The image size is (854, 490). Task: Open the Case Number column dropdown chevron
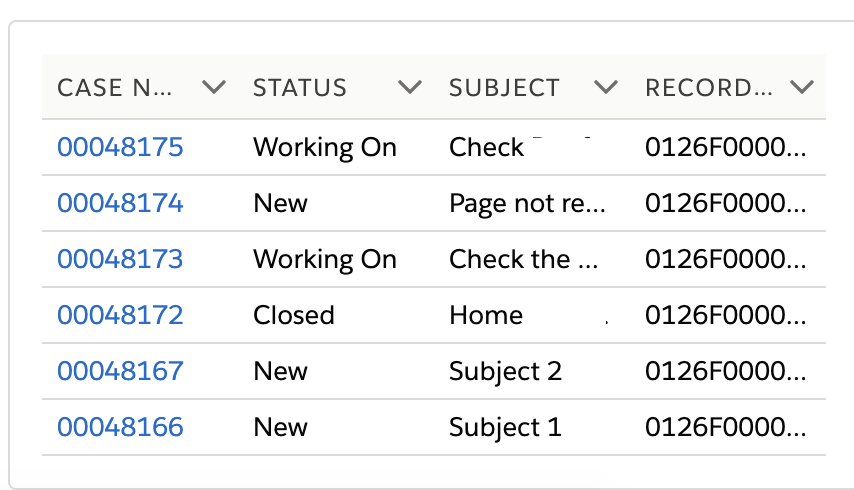click(213, 88)
